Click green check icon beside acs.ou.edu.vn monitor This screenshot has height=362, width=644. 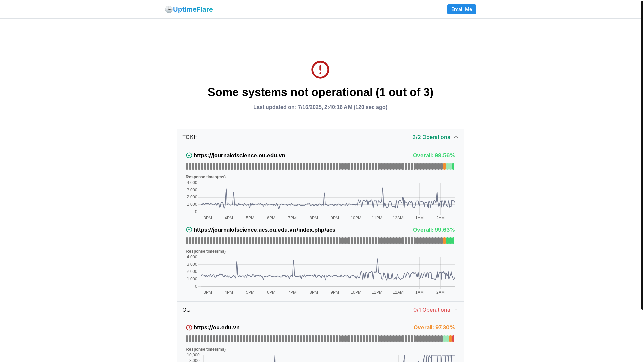click(x=189, y=230)
